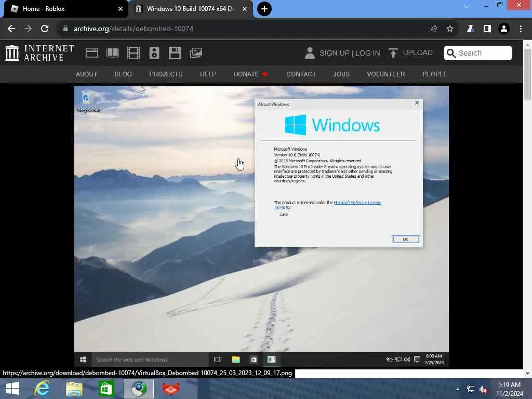Click the page scrollbar down arrow

coord(527,374)
